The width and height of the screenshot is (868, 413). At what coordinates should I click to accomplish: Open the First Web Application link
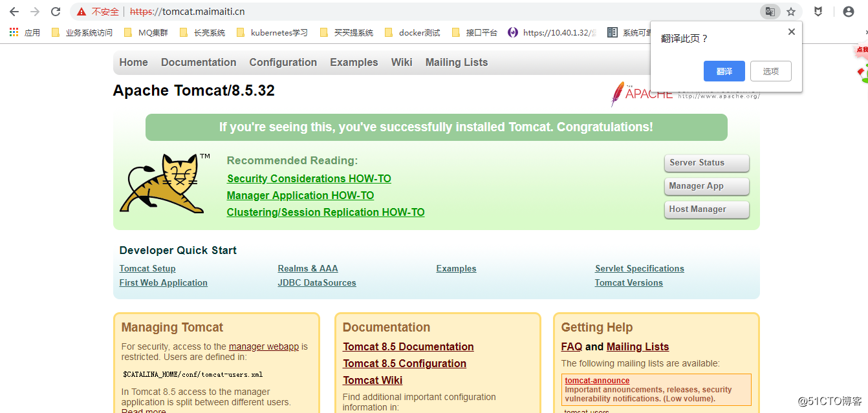coord(164,282)
